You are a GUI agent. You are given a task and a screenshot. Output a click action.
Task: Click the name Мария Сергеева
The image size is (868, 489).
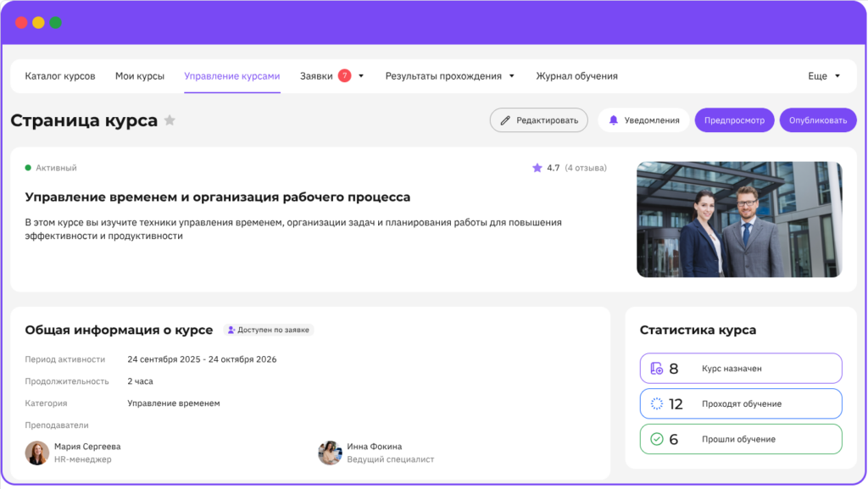(87, 447)
